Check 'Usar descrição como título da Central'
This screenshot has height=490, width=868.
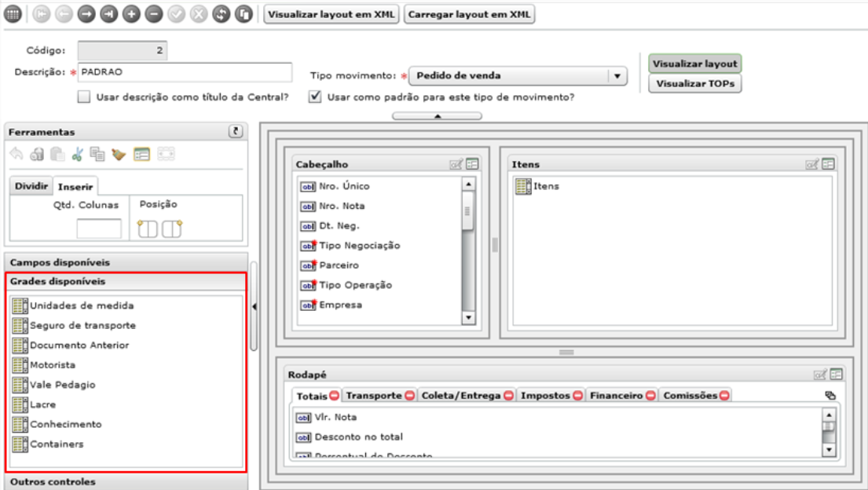click(84, 97)
